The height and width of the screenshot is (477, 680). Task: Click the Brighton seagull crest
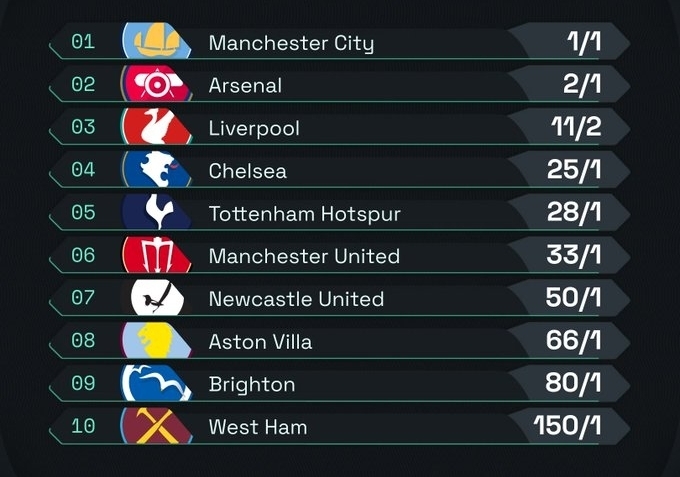(156, 384)
